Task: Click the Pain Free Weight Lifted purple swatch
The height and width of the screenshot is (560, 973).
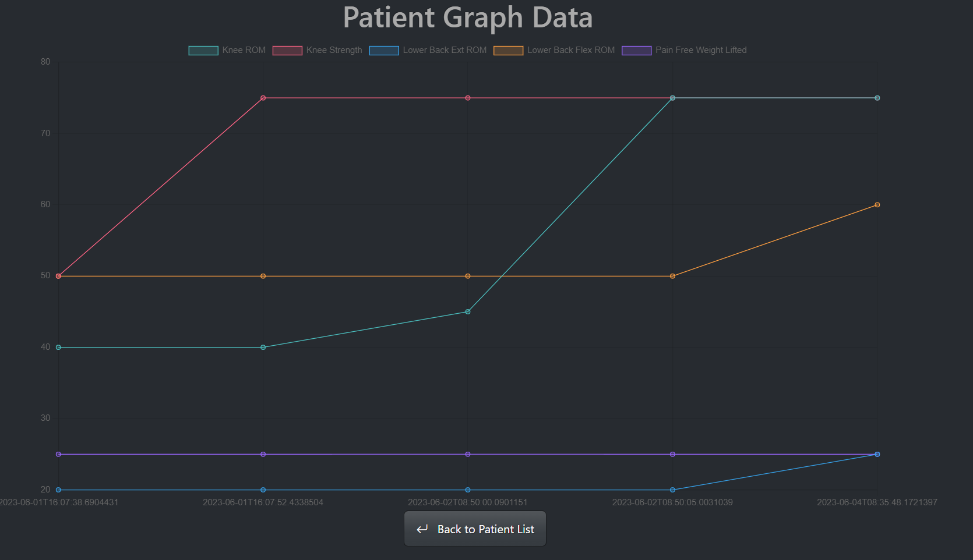Action: tap(636, 51)
